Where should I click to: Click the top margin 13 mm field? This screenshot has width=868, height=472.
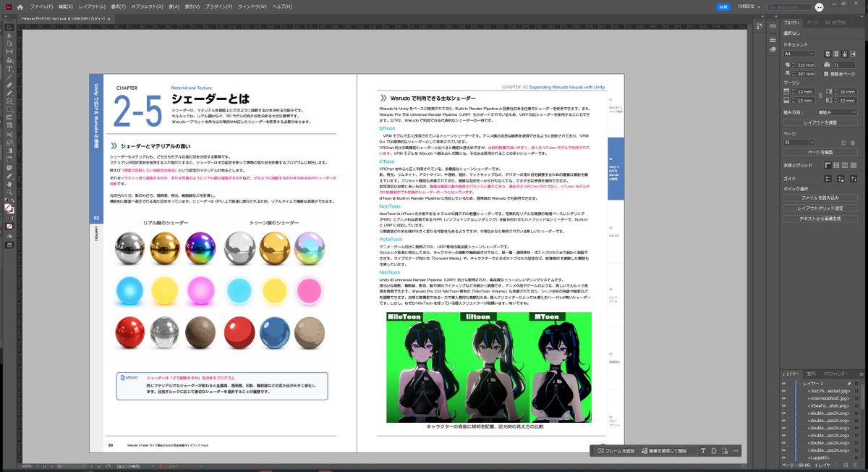(x=805, y=91)
